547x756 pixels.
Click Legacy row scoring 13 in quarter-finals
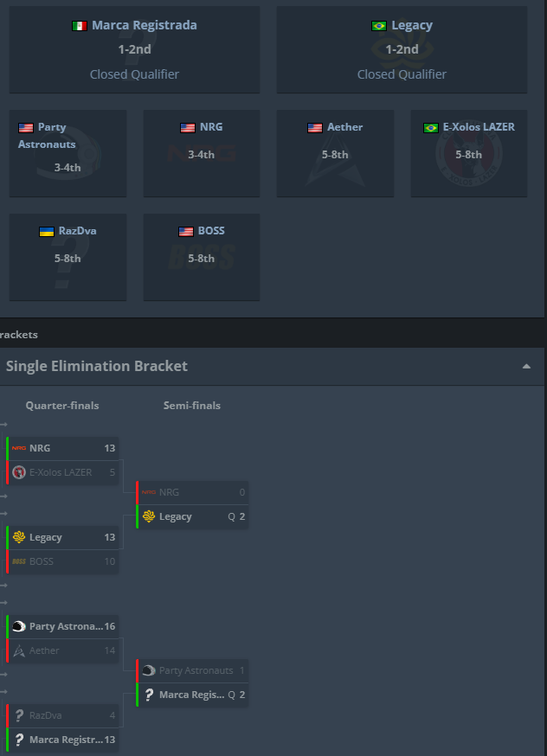coord(62,537)
